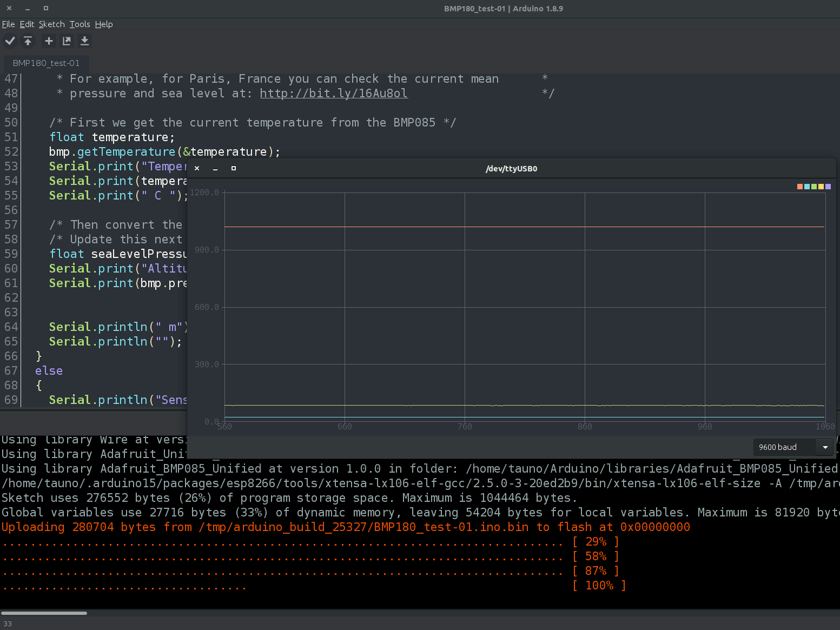840x630 pixels.
Task: Click the /dev/ttyUSB0 plotter title bar
Action: coord(511,168)
